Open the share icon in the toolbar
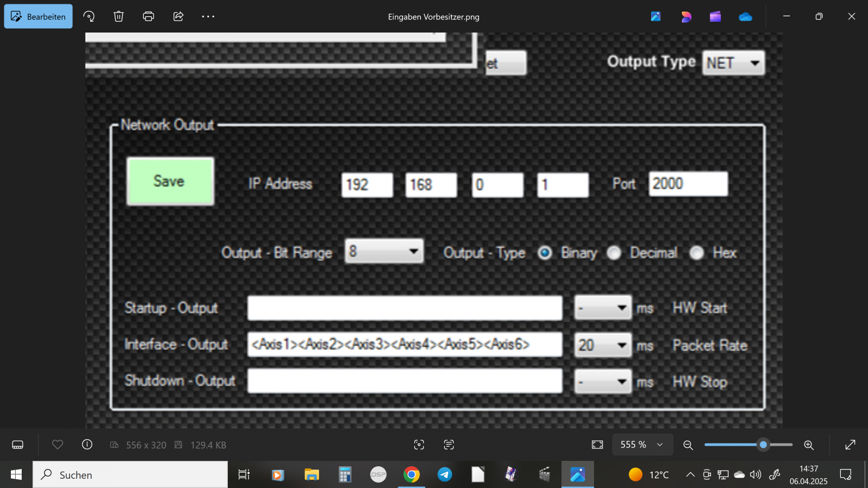This screenshot has height=488, width=868. tap(178, 16)
